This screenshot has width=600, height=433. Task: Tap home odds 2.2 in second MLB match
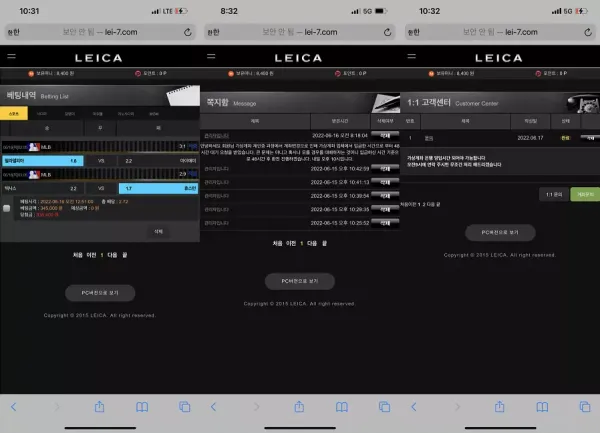click(42, 188)
